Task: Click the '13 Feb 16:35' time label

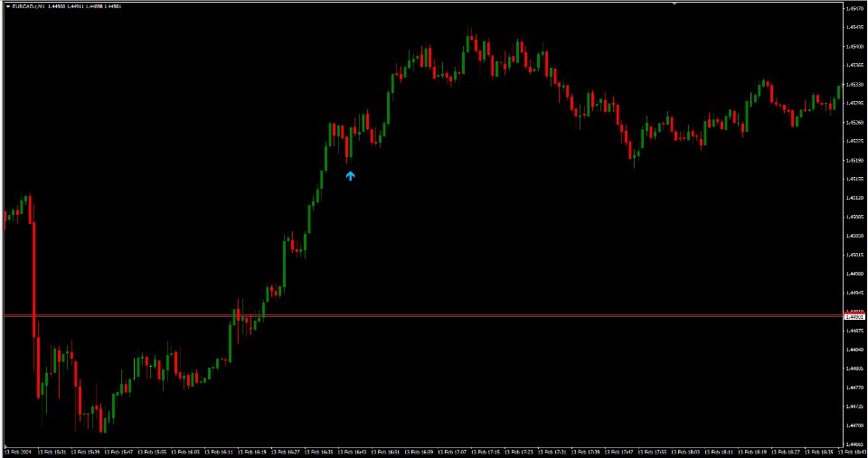Action: click(x=319, y=452)
